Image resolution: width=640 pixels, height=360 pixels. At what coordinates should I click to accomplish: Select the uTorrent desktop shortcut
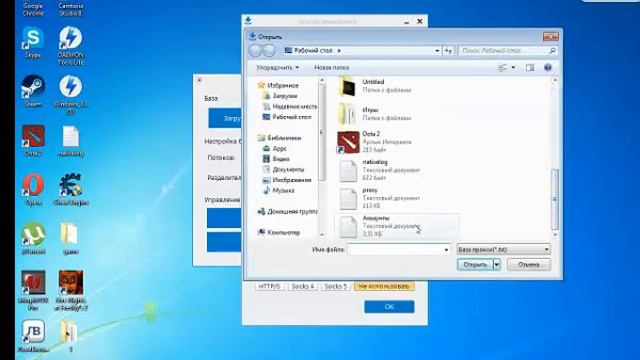click(x=33, y=238)
